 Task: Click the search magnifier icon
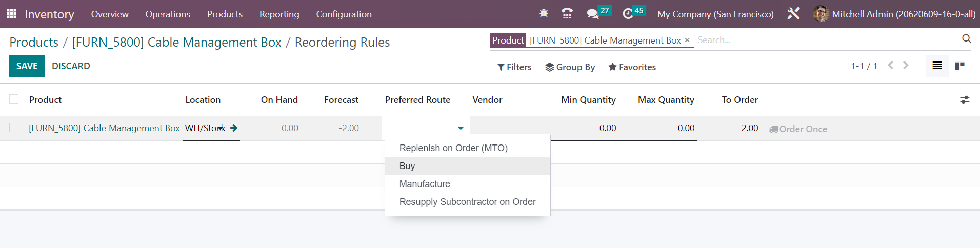pyautogui.click(x=967, y=39)
